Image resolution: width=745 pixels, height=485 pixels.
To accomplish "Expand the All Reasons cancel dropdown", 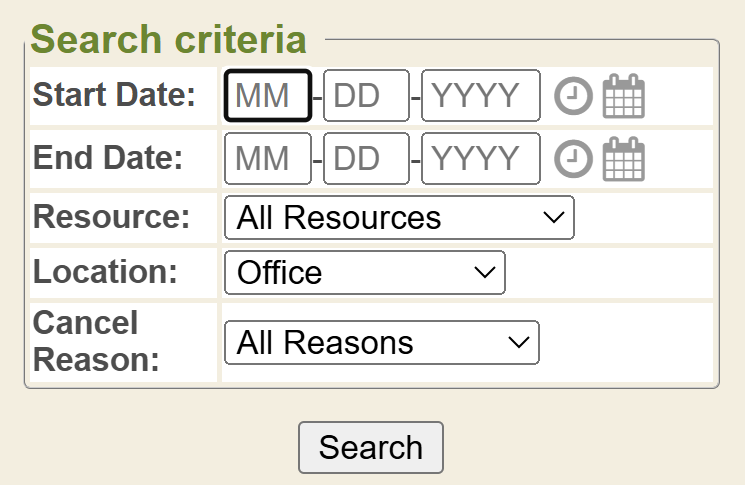I will 381,343.
